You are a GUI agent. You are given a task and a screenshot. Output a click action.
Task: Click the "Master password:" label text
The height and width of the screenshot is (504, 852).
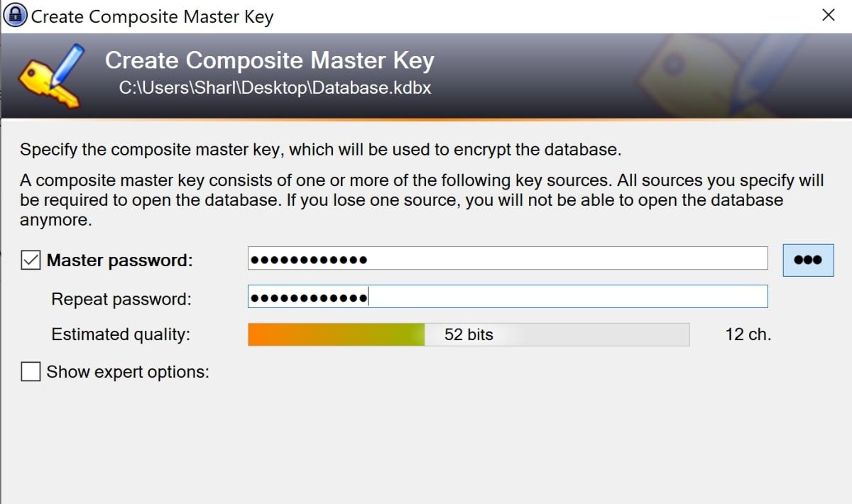(x=119, y=261)
